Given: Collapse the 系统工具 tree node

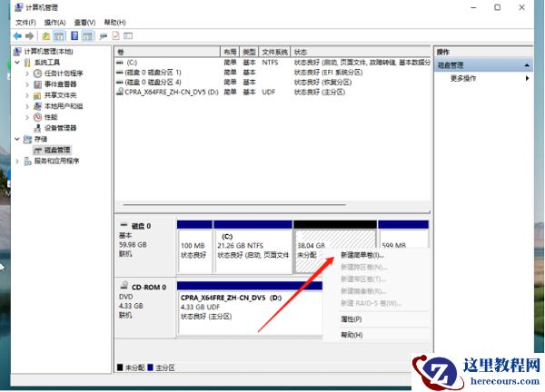Looking at the screenshot, I should pyautogui.click(x=17, y=63).
